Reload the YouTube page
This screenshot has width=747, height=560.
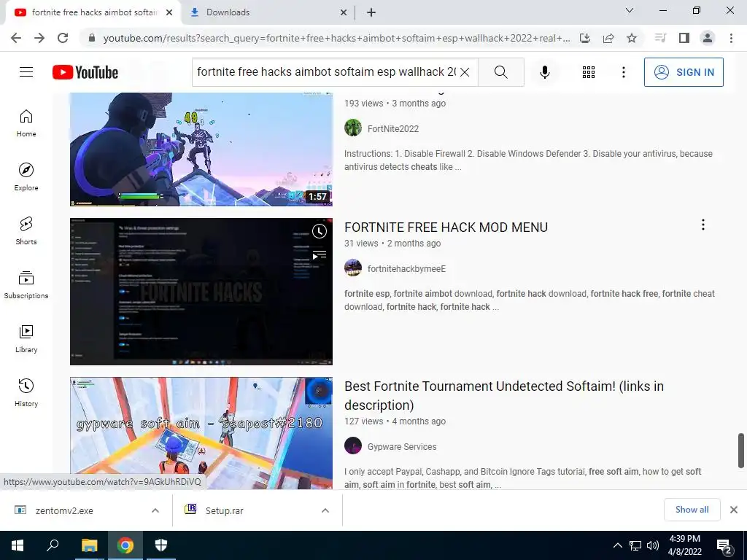tap(63, 38)
